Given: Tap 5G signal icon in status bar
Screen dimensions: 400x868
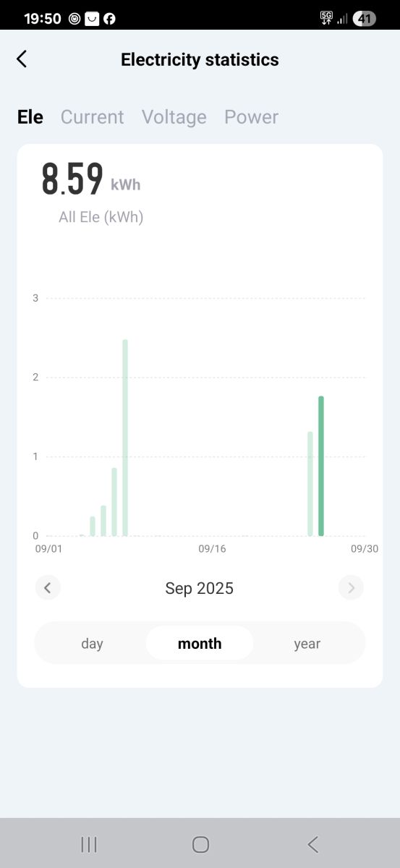Looking at the screenshot, I should (326, 19).
